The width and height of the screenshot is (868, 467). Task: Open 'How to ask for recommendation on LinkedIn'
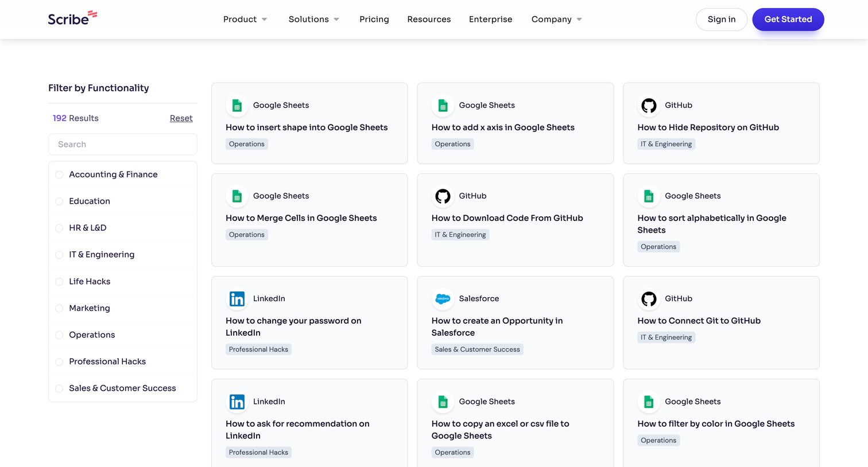coord(297,430)
